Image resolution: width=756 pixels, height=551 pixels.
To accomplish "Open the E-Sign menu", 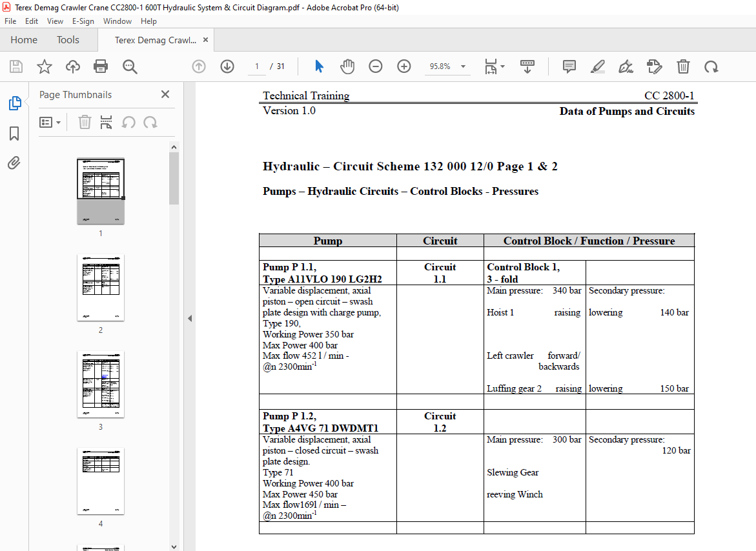I will [83, 21].
